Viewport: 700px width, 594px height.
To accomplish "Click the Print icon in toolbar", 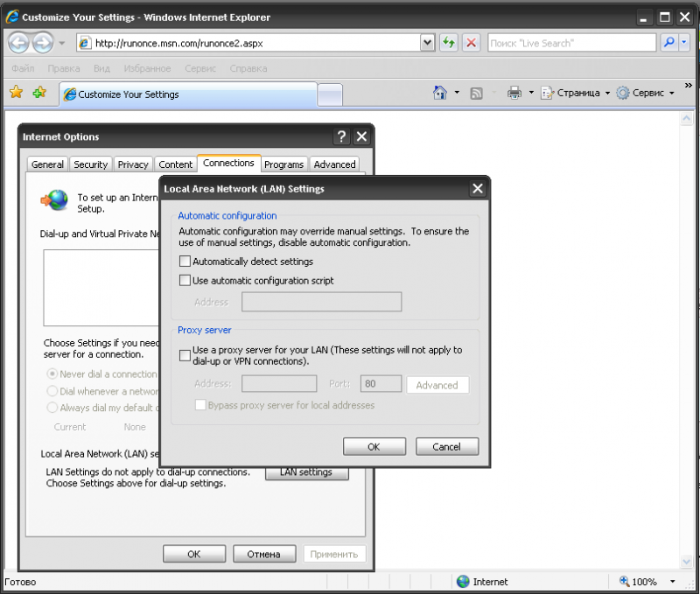I will point(514,93).
